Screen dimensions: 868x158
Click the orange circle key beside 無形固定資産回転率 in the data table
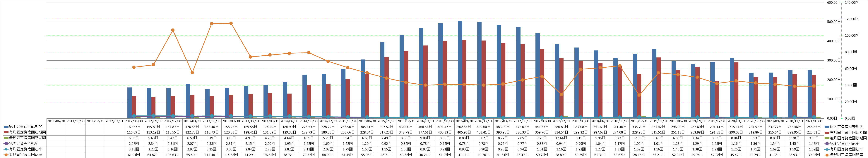6,155
